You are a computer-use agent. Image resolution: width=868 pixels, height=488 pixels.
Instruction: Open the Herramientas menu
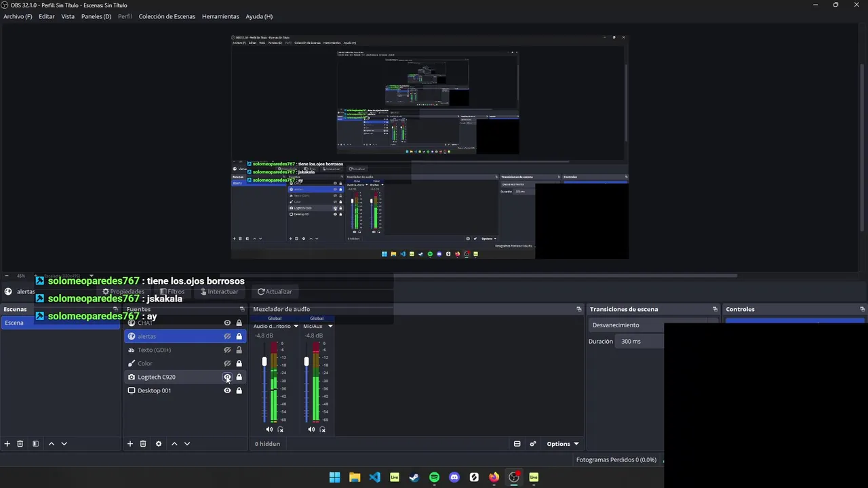click(x=220, y=16)
